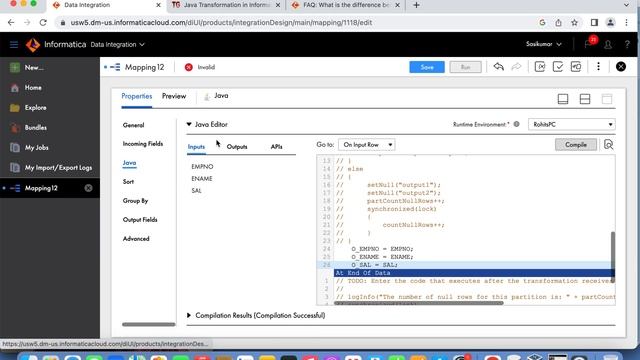Select the bottom panel layout icon

563,99
